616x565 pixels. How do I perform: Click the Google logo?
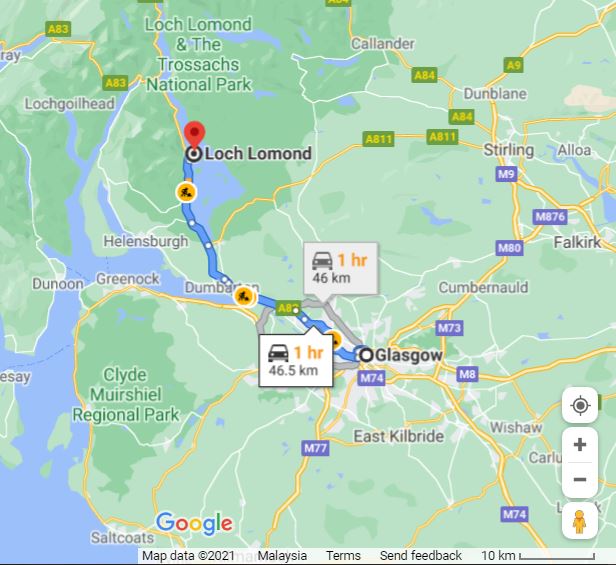(x=194, y=524)
